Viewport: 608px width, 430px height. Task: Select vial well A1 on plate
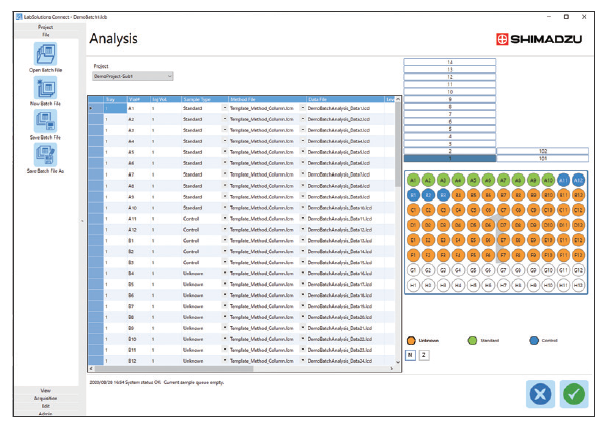[414, 180]
